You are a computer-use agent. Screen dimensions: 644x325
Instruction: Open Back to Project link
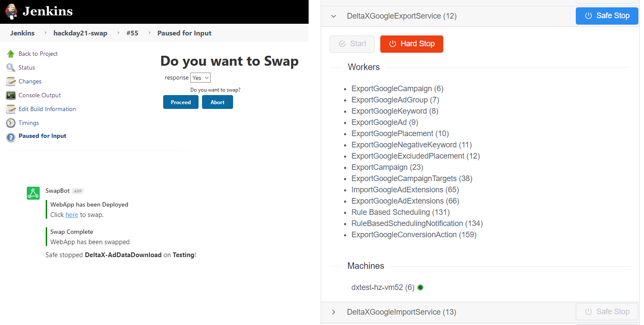coord(38,54)
